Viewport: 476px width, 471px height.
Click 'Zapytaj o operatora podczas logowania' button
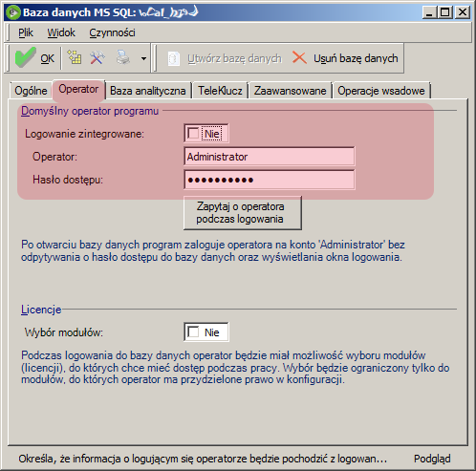[x=243, y=213]
